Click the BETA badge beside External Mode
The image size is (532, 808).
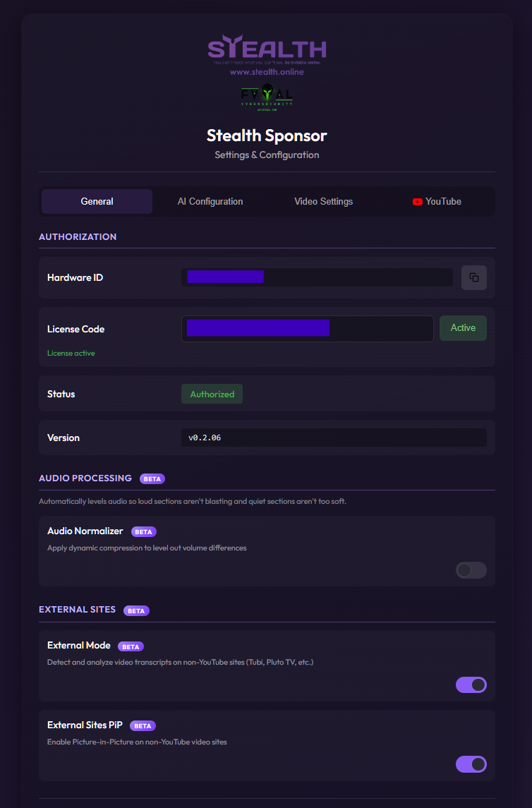coord(131,646)
